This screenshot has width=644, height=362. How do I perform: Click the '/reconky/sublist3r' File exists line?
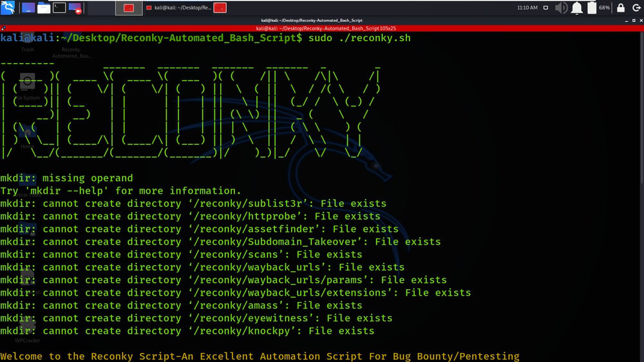(x=193, y=204)
